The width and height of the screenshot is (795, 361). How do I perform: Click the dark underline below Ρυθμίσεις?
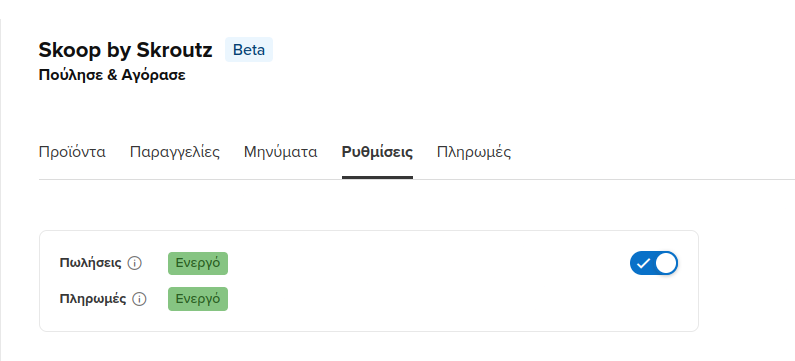[377, 177]
